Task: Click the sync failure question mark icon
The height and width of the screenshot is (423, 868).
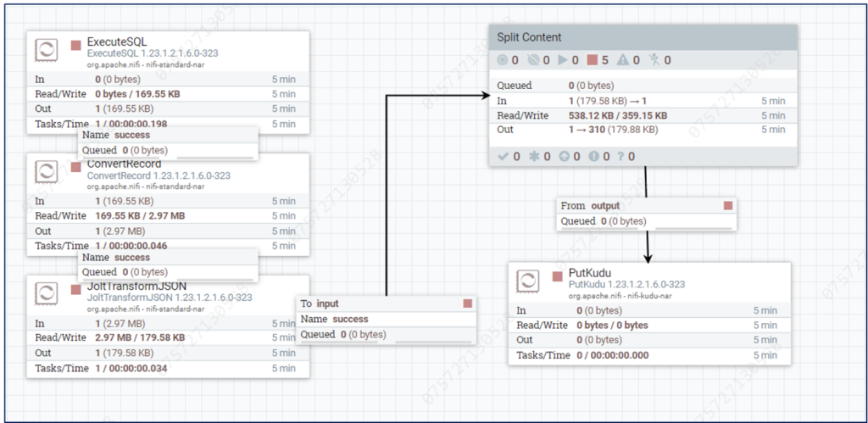Action: [x=621, y=156]
